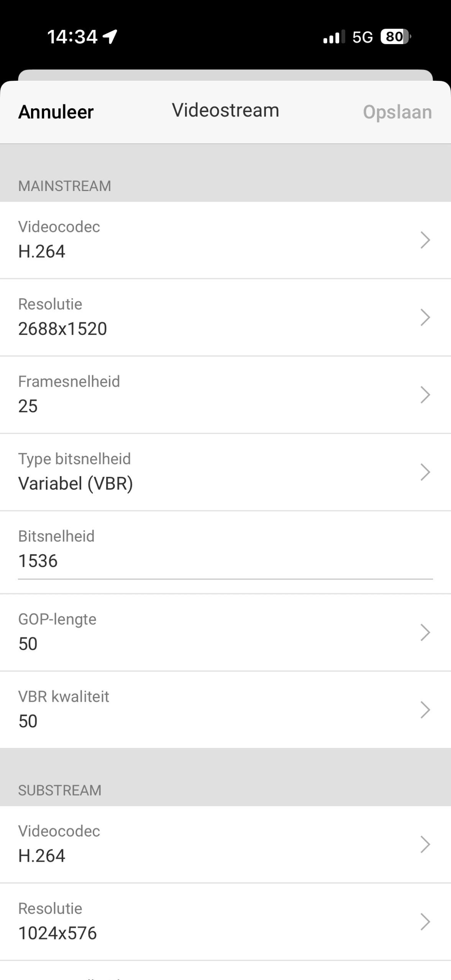This screenshot has height=980, width=451.
Task: Expand Substream Videocodec chevron
Action: [425, 844]
